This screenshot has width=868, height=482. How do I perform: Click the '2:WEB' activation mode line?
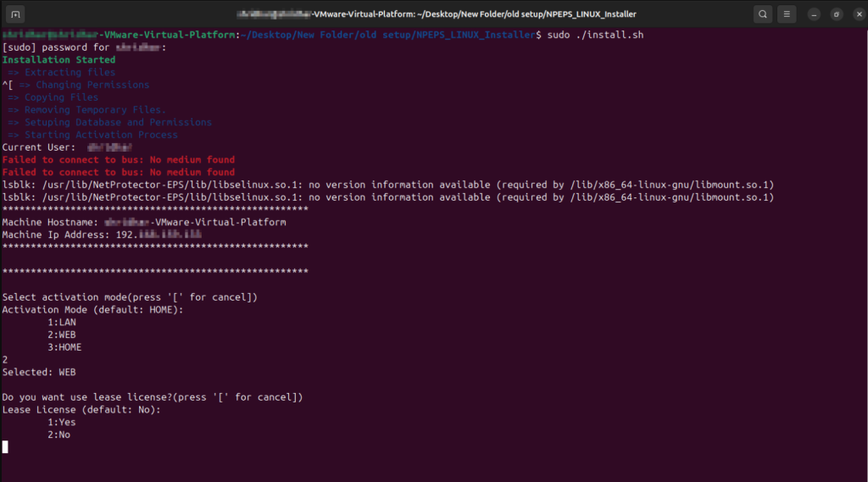(61, 335)
